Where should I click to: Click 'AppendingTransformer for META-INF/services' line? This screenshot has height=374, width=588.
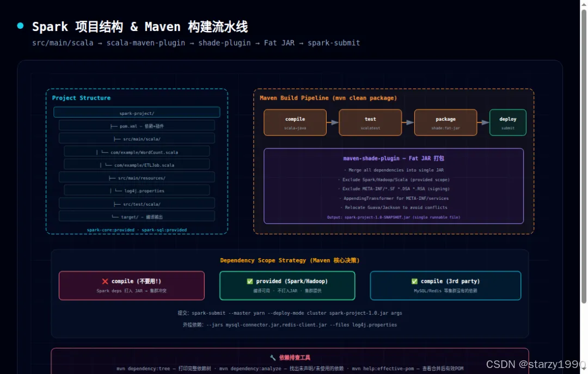[394, 198]
